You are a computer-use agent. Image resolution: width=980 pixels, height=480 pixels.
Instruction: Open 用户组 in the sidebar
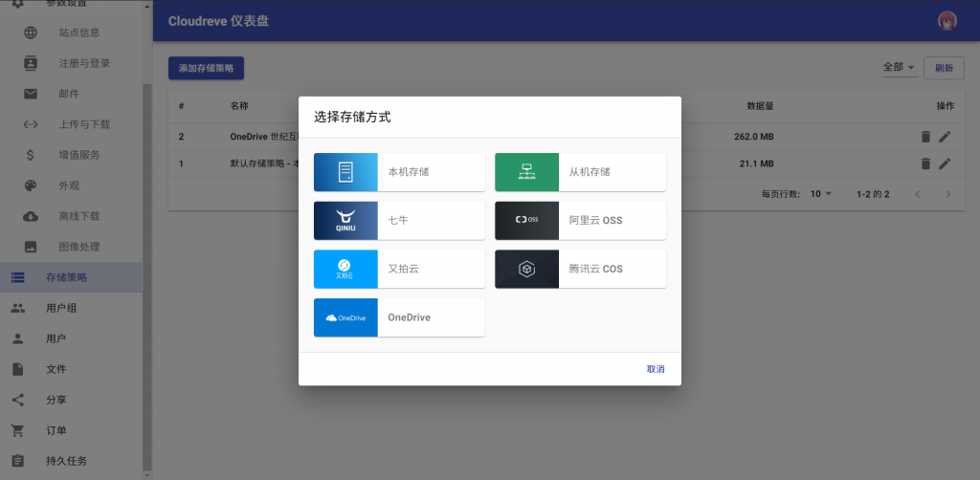61,308
